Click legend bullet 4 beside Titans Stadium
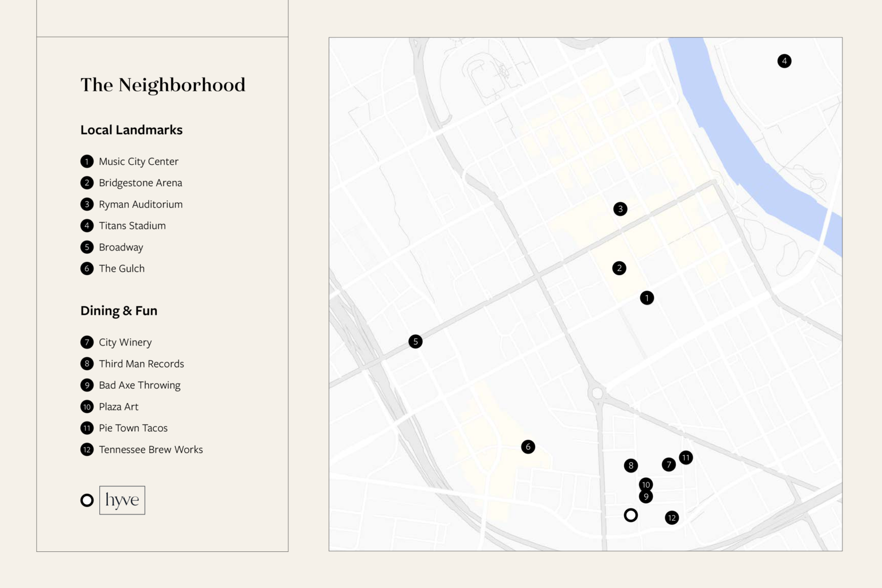Viewport: 882px width, 588px height. tap(87, 226)
